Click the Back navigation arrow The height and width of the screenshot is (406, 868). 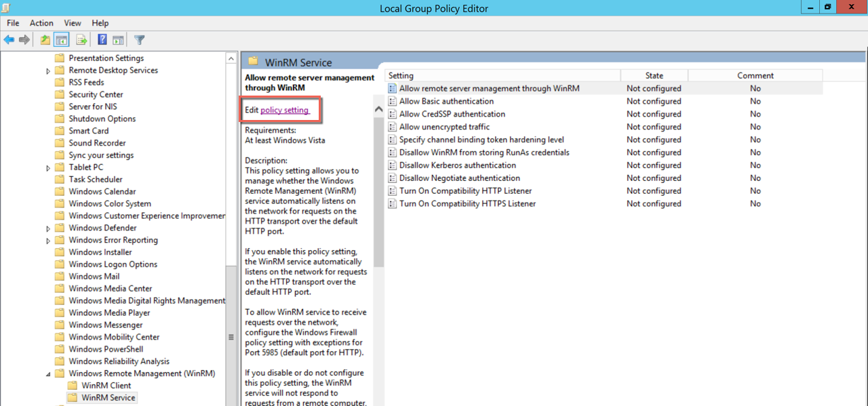pos(9,39)
